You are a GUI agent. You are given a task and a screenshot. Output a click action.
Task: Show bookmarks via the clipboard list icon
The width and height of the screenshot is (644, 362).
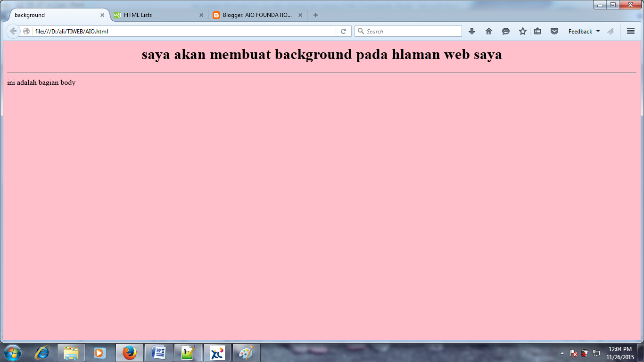pyautogui.click(x=538, y=31)
